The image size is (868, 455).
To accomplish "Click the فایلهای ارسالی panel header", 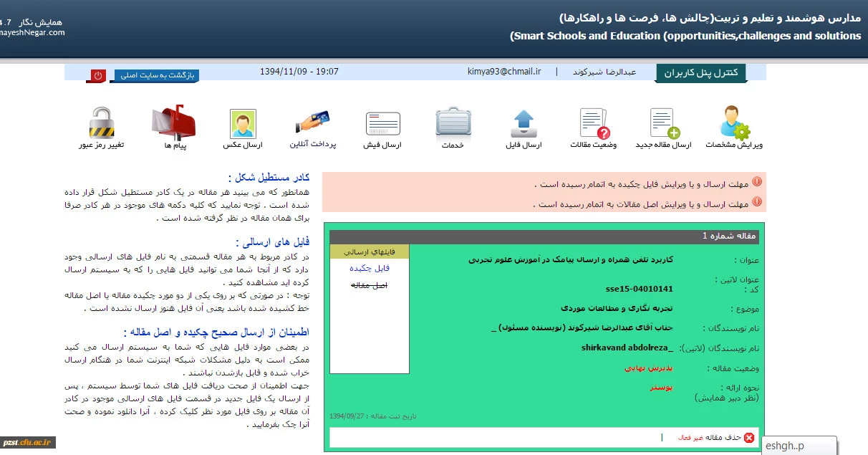I will 369,252.
